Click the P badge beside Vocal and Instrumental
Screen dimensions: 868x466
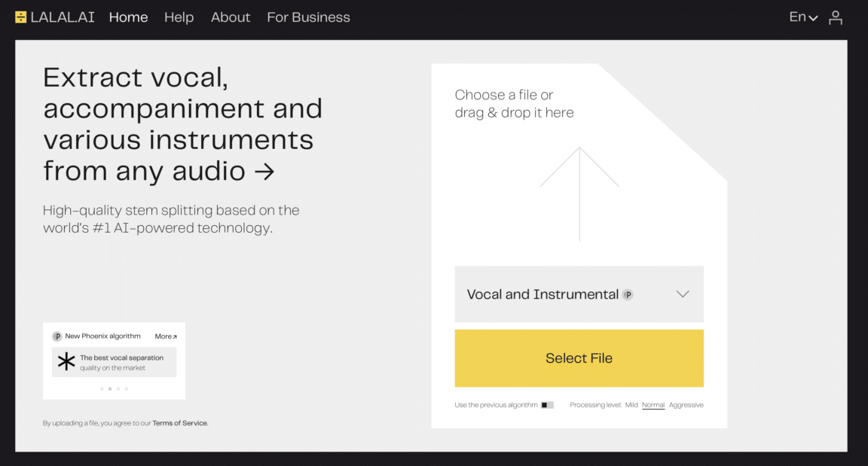point(628,295)
